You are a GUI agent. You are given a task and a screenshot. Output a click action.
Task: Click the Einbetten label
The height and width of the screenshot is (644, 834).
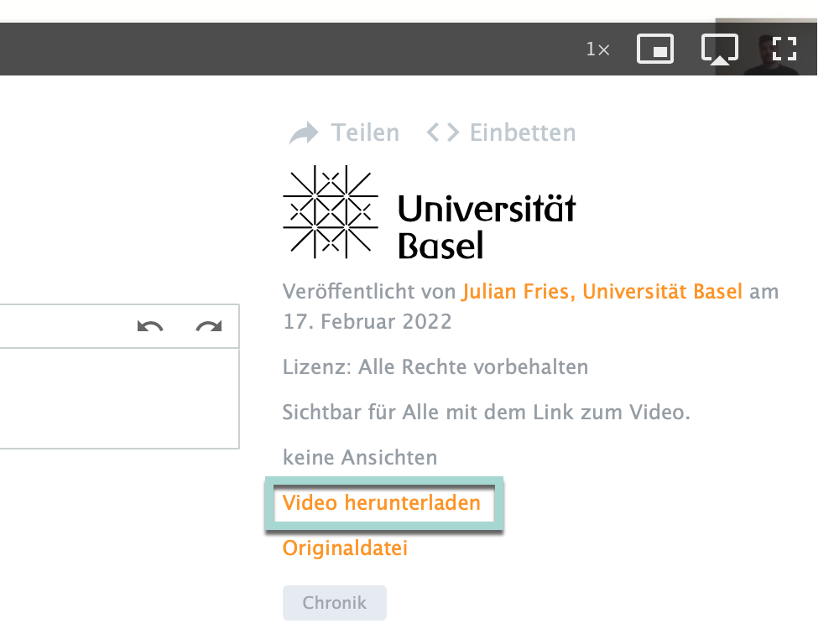click(522, 133)
